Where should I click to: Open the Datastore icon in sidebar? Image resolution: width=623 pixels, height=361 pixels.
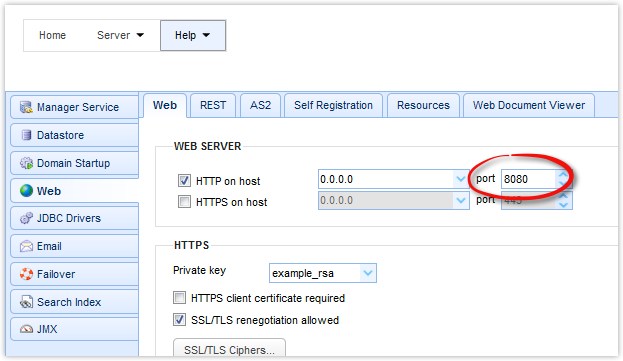(26, 135)
